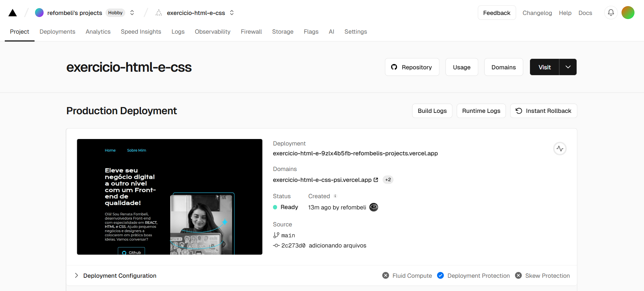Click the commit icon beside 2c273d0

coord(276,245)
